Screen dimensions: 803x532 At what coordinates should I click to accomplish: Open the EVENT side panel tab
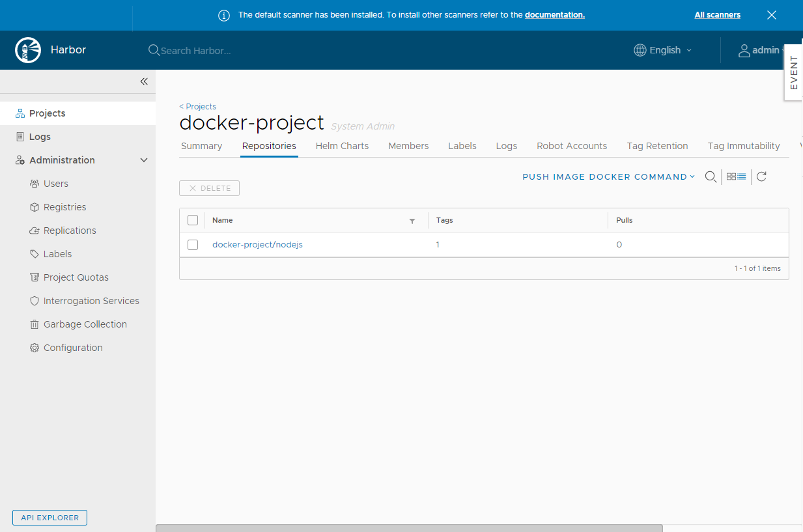point(793,72)
